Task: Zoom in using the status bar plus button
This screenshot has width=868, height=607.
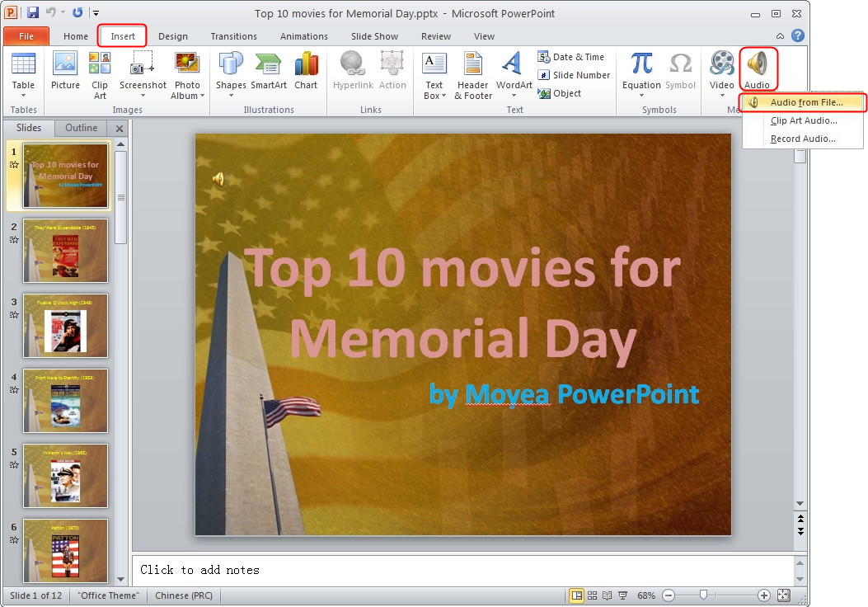Action: (762, 595)
